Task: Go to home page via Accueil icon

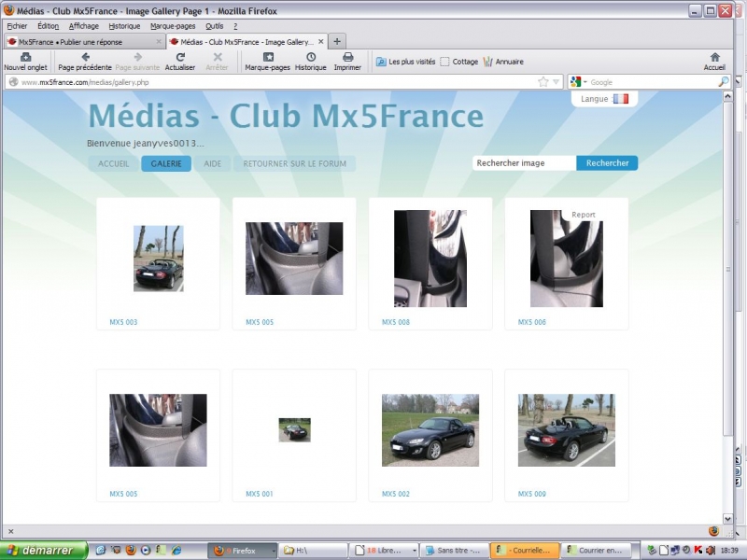Action: coord(714,62)
